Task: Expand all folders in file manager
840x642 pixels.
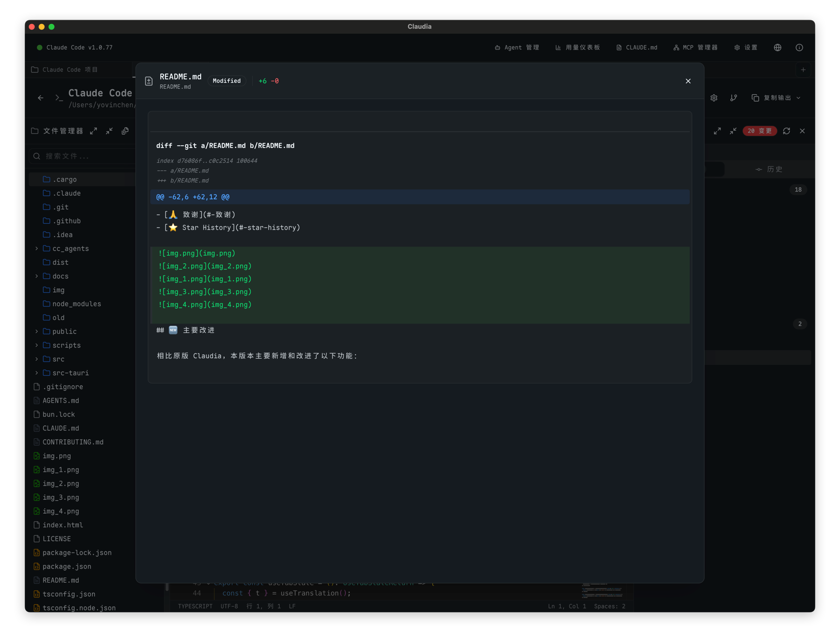Action: 93,131
